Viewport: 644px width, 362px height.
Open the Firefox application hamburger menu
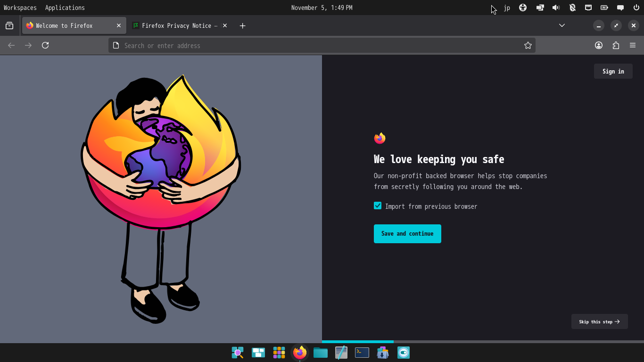tap(633, 45)
